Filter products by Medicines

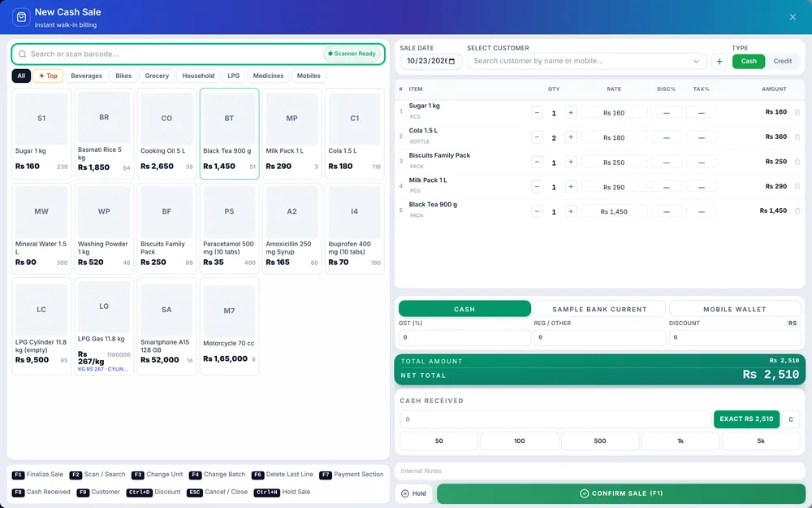pyautogui.click(x=268, y=76)
